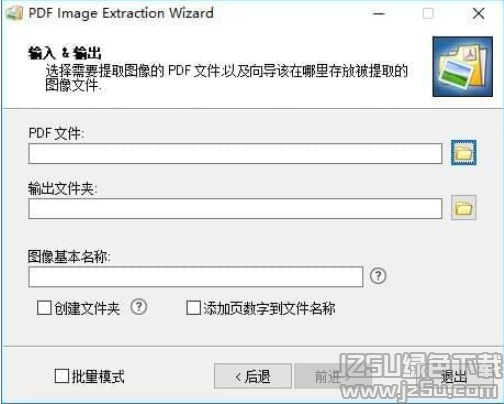Click the 输入 & 输出 header title
This screenshot has height=404, width=504.
[x=65, y=53]
